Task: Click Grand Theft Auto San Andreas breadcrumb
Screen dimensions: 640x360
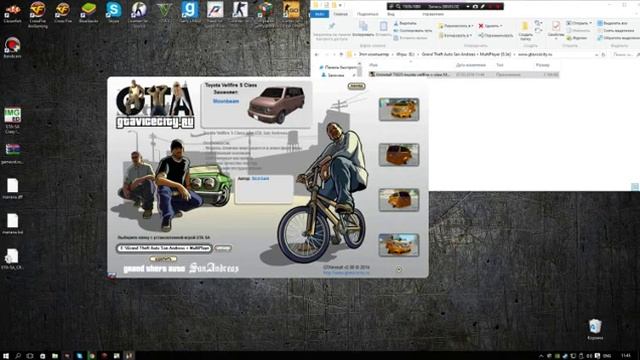Action: tap(467, 54)
